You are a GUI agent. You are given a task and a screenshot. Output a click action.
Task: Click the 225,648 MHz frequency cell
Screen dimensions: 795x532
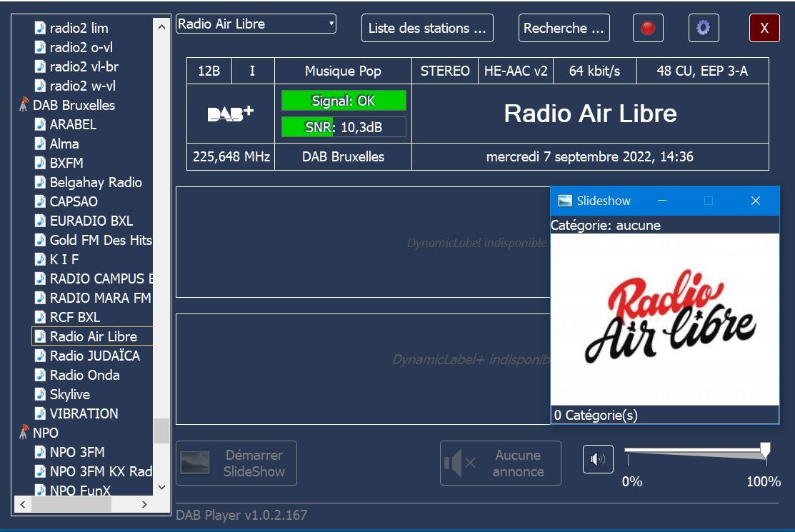coord(231,156)
